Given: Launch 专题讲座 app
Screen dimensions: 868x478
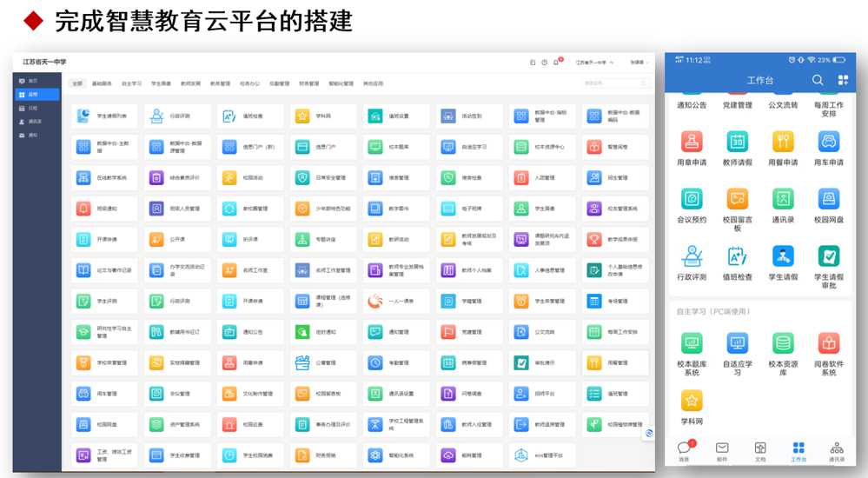Looking at the screenshot, I should [x=323, y=239].
